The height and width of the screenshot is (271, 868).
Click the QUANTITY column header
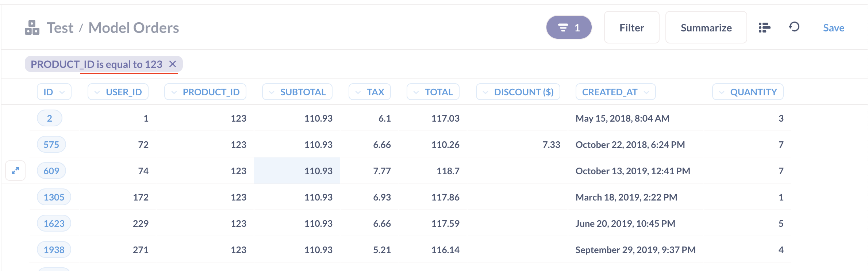[x=748, y=92]
